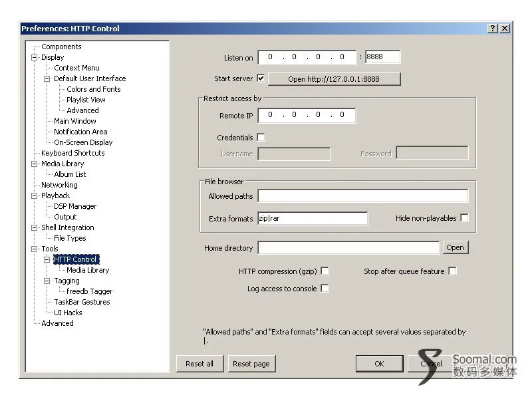The height and width of the screenshot is (399, 532).
Task: Enable HTTP compression (gzip)
Action: click(325, 271)
